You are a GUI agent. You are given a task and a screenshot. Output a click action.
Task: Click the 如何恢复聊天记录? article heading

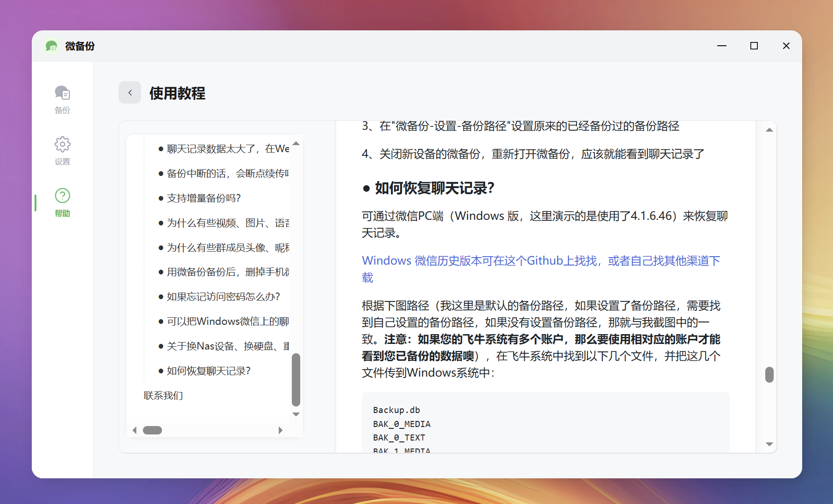[428, 188]
